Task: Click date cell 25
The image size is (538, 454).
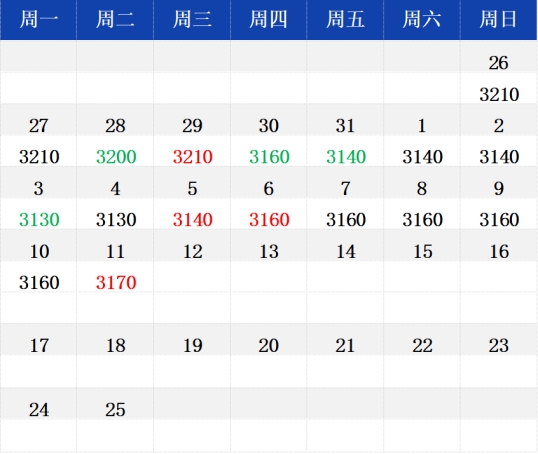Action: pyautogui.click(x=115, y=410)
